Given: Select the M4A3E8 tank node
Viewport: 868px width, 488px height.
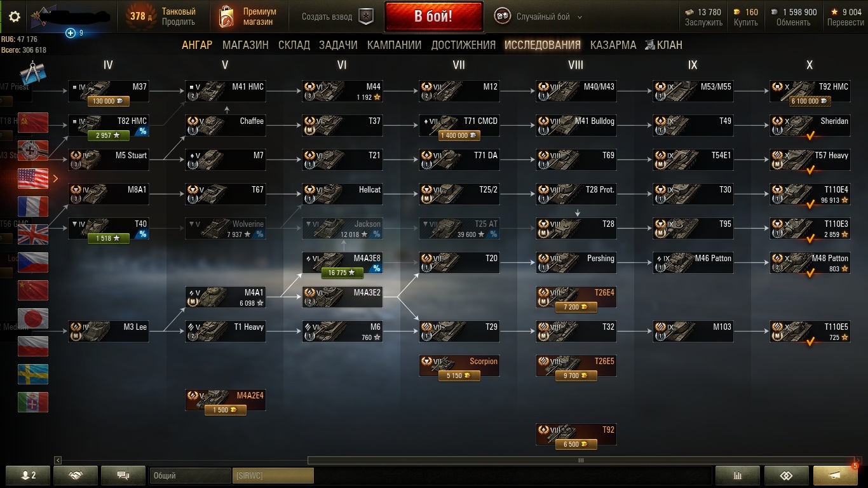Looking at the screenshot, I should pos(342,263).
